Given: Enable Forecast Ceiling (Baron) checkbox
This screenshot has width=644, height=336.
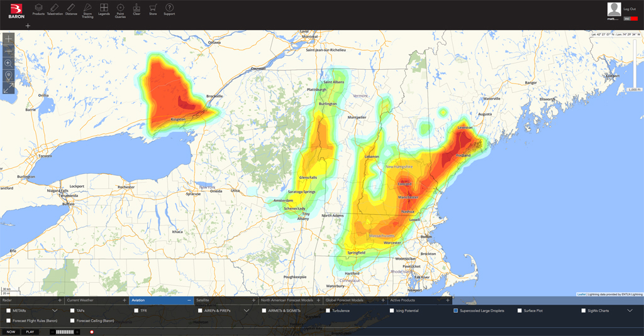Looking at the screenshot, I should 72,320.
